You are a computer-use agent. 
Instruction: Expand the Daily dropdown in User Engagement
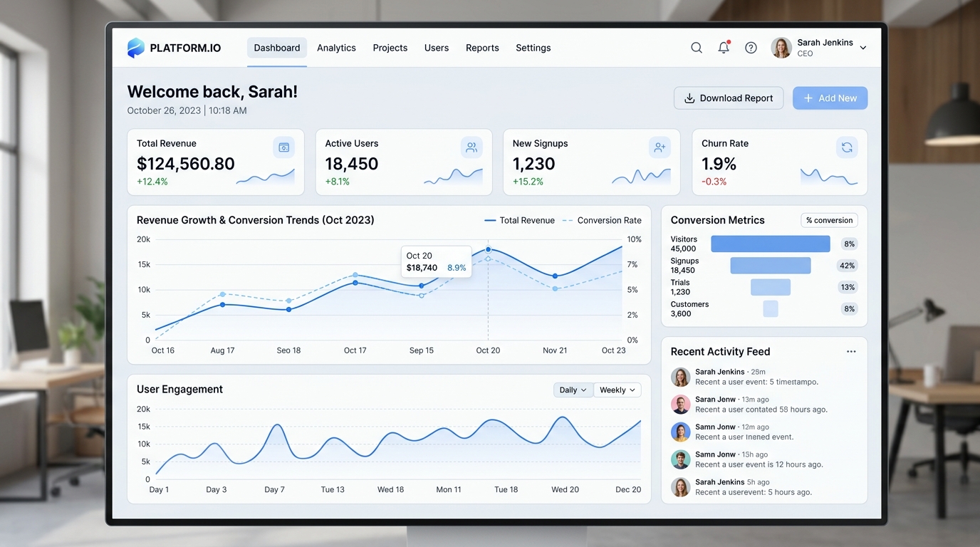coord(573,390)
